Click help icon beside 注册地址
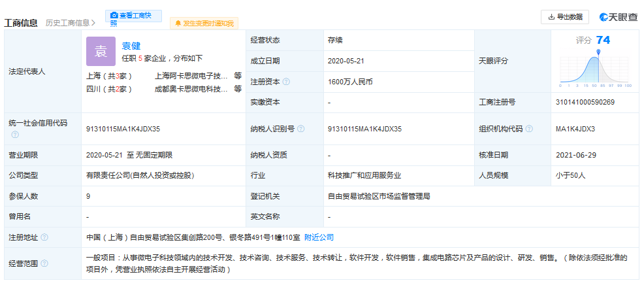This screenshot has width=644, height=287. [x=44, y=237]
